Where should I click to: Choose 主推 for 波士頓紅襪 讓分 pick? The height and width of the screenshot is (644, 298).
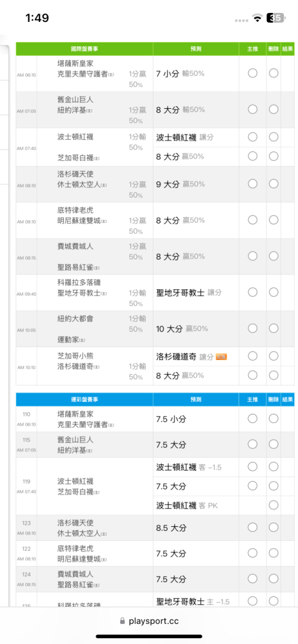coord(253,137)
